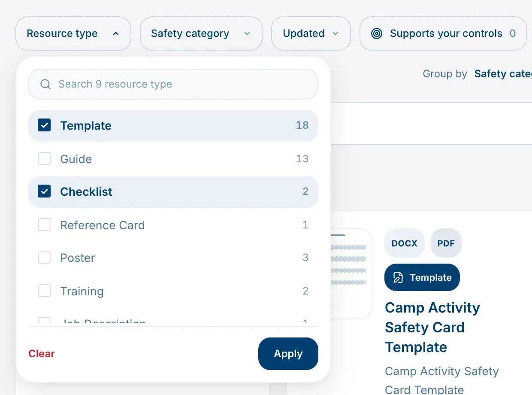The width and height of the screenshot is (532, 395).
Task: Uncheck the Checklist checkbox
Action: coord(44,191)
